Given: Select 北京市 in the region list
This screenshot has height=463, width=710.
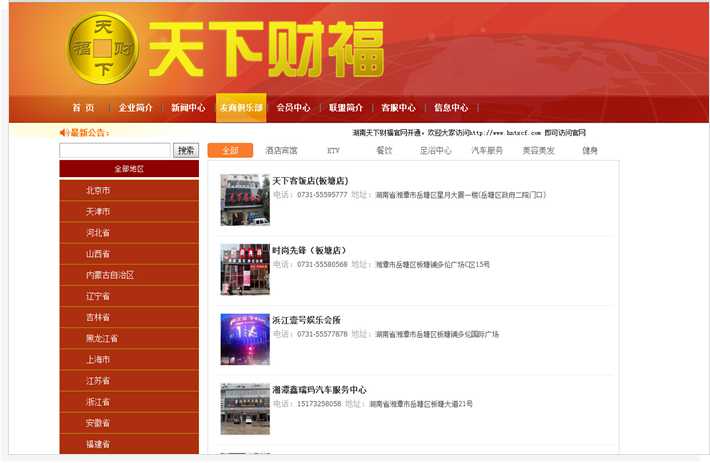Looking at the screenshot, I should tap(98, 190).
